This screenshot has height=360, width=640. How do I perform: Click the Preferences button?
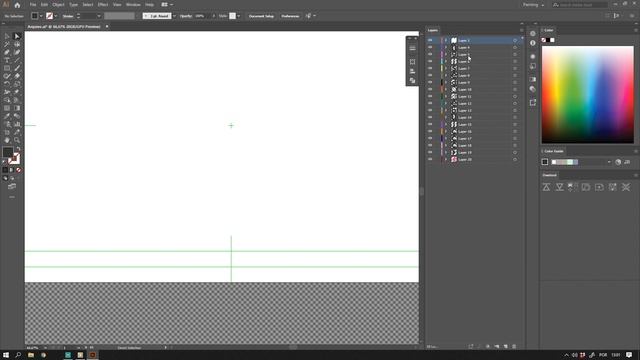click(290, 16)
